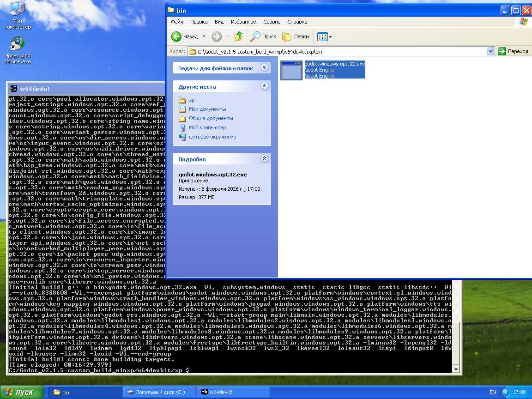Open Мои документы link
The height and width of the screenshot is (399, 532).
click(x=207, y=109)
